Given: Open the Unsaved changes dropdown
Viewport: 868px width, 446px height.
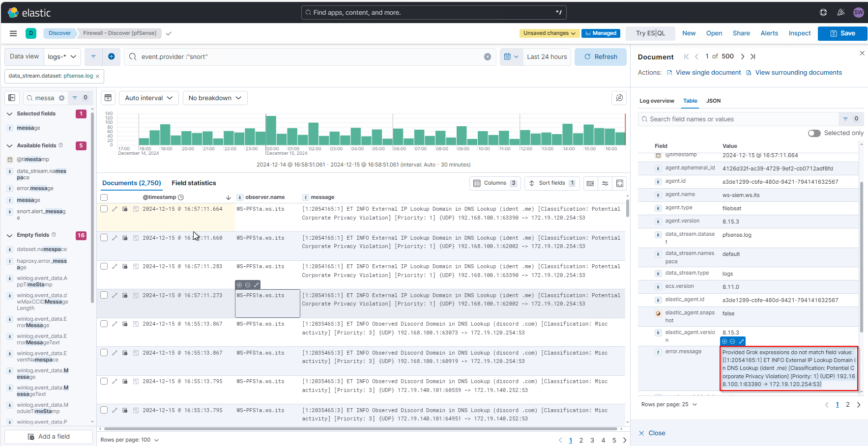Looking at the screenshot, I should pos(549,33).
